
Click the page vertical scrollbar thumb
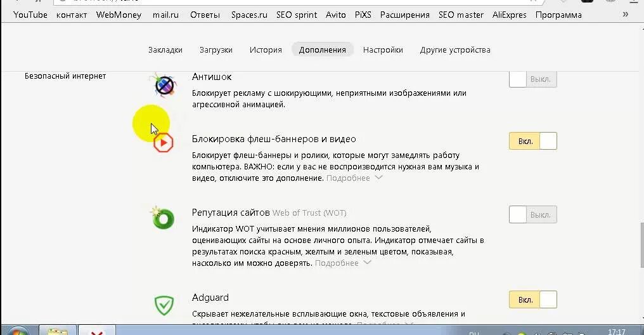click(641, 245)
